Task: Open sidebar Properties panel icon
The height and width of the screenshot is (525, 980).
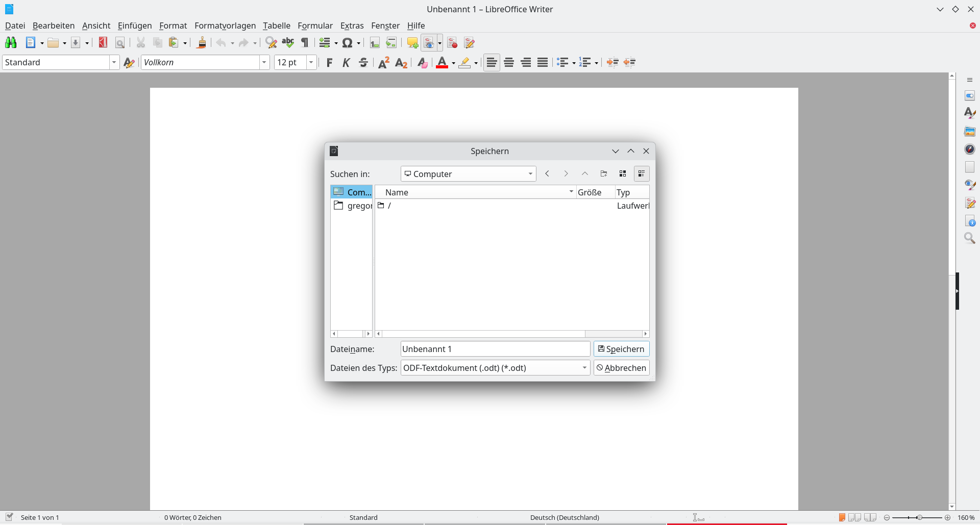Action: click(x=970, y=96)
